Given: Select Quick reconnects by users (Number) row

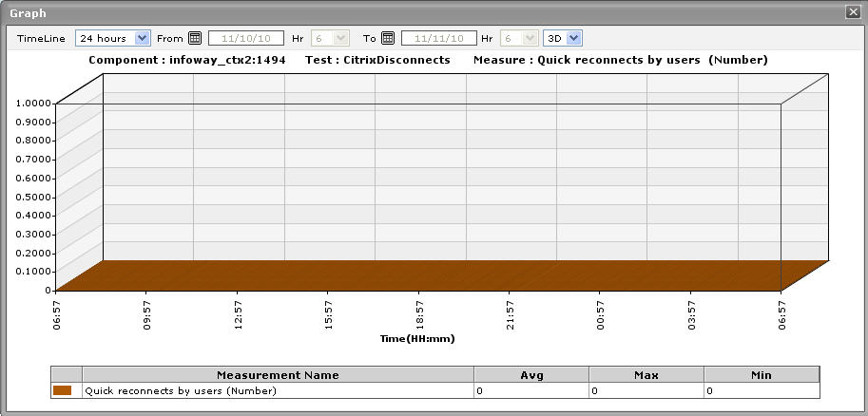Looking at the screenshot, I should tap(435, 390).
